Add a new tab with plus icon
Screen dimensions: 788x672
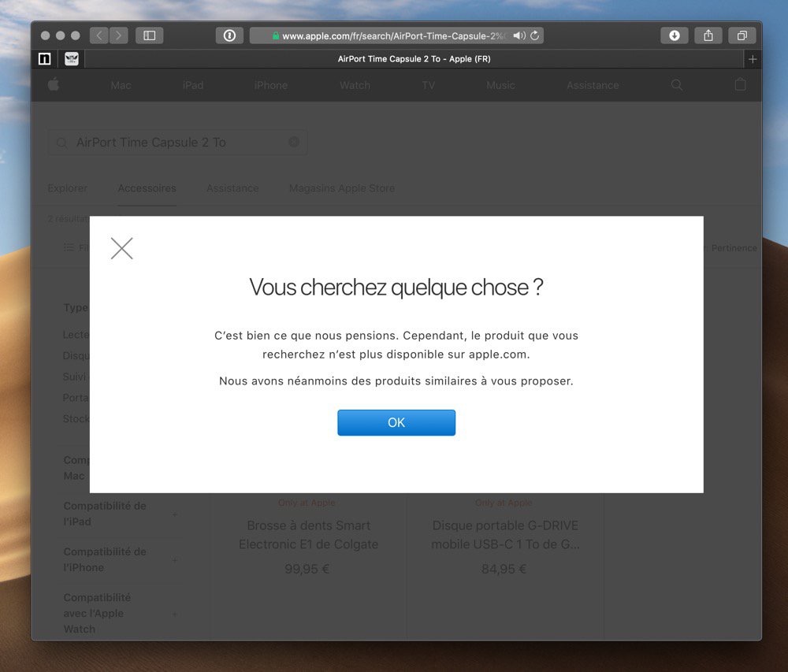click(x=753, y=59)
